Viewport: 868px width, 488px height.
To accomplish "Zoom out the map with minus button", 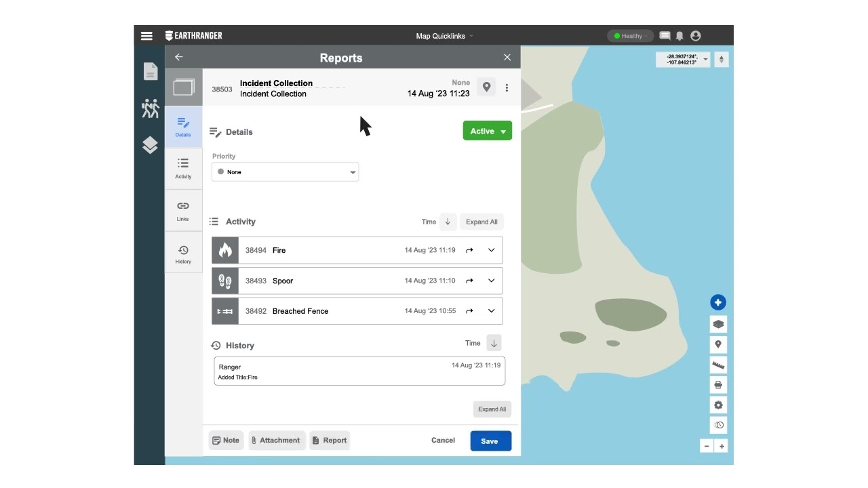I will click(x=707, y=446).
